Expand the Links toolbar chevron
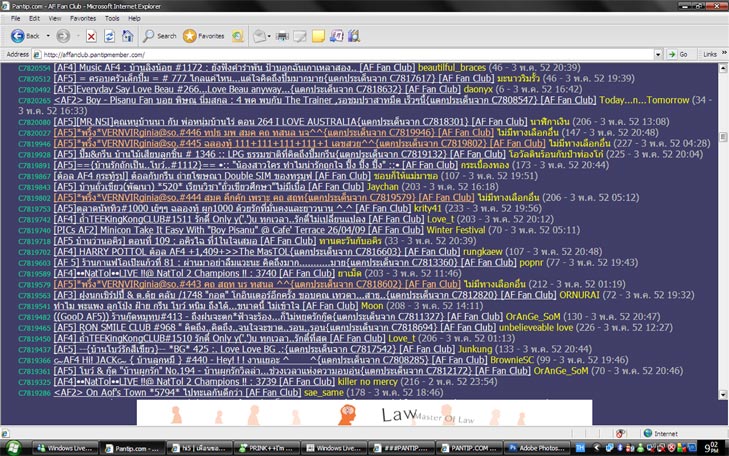The height and width of the screenshot is (456, 729). pyautogui.click(x=724, y=53)
